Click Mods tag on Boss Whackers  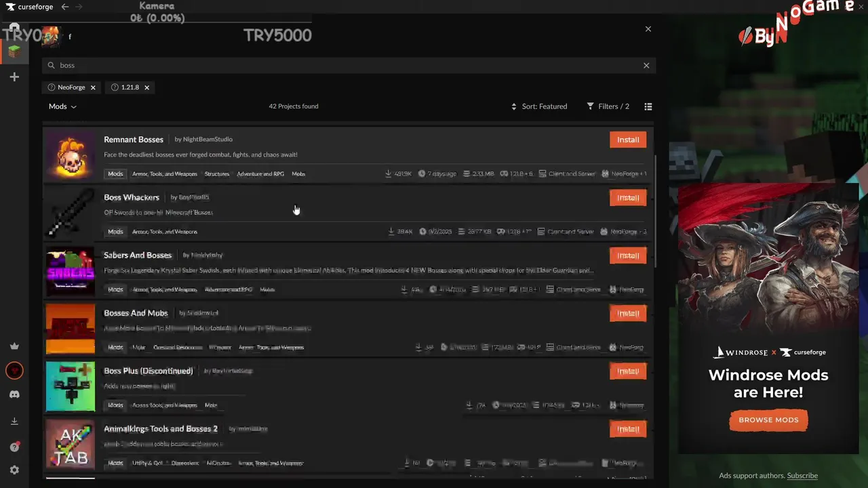[x=115, y=232]
